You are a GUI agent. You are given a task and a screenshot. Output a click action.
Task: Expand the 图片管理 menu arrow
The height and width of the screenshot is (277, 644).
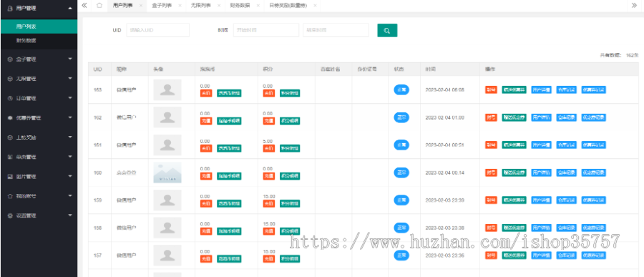(70, 176)
